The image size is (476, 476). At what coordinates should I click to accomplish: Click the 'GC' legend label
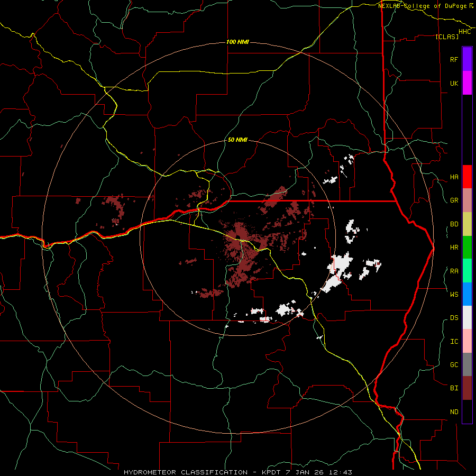coord(454,364)
